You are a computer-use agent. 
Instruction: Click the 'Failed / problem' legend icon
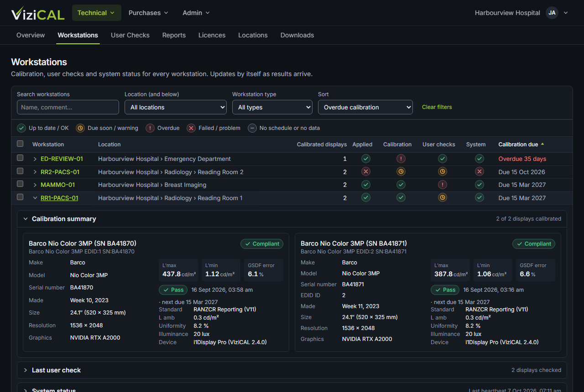pos(191,128)
